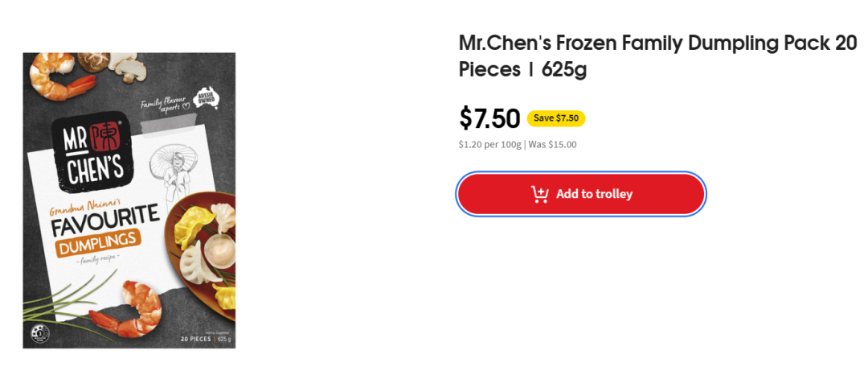Click the 20 PIECES 625g text on box
The image size is (868, 371).
[206, 339]
